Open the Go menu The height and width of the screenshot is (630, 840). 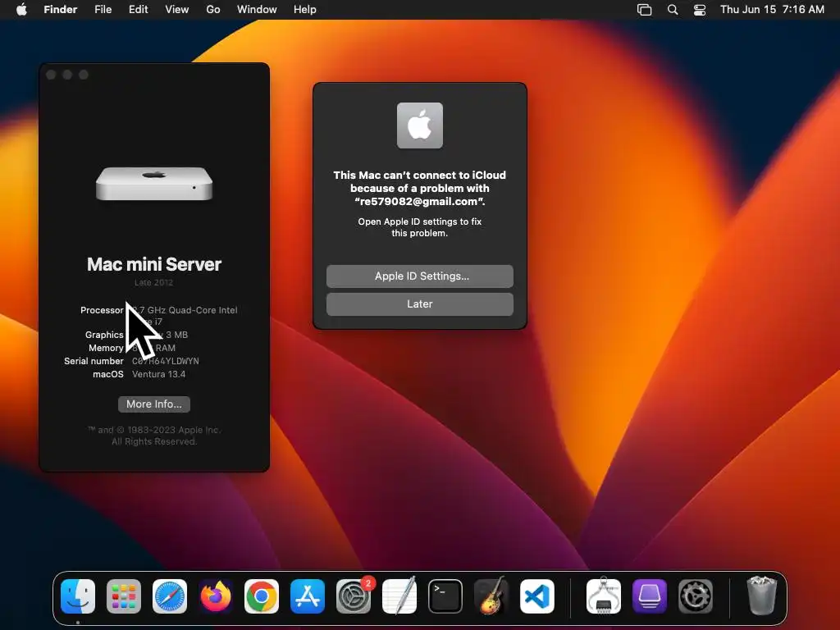[213, 10]
